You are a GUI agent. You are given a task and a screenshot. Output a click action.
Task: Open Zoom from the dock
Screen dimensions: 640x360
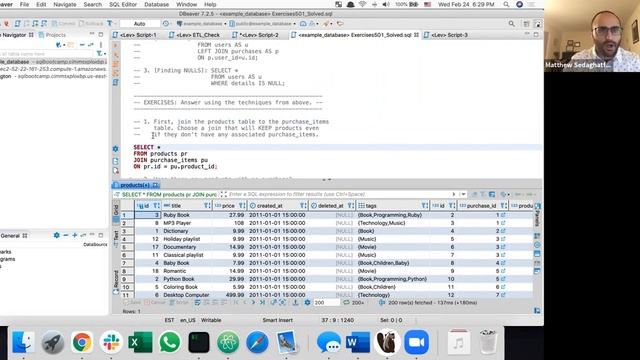coord(416,342)
